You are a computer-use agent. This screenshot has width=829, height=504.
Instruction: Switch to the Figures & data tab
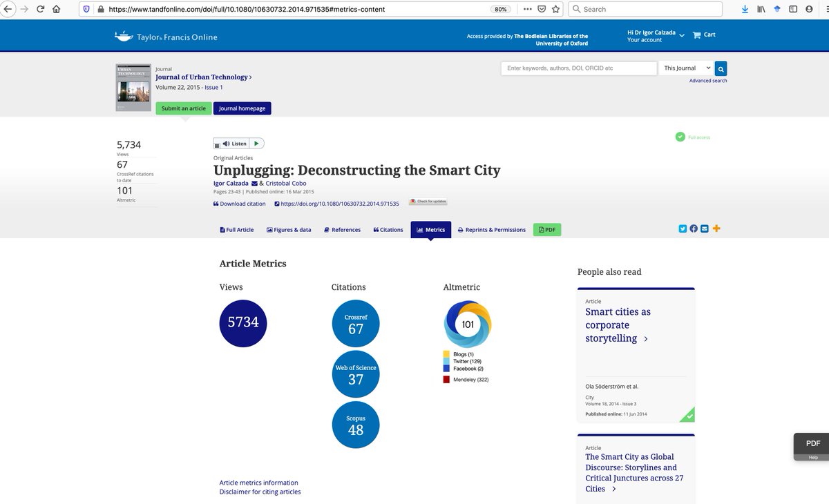(289, 230)
